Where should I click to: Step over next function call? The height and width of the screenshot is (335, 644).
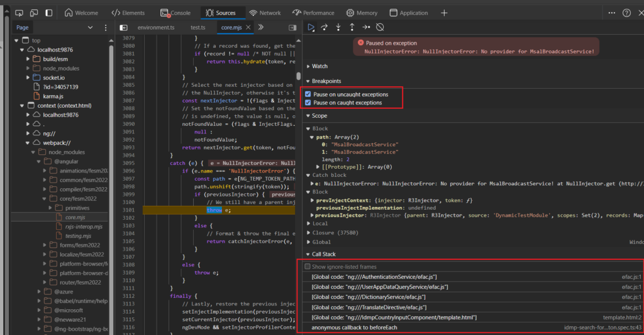(x=325, y=27)
